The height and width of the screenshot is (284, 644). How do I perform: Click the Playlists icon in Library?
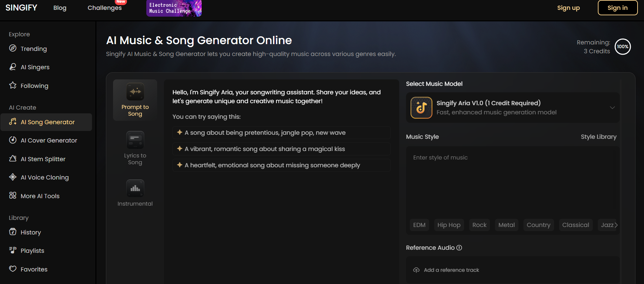click(13, 250)
